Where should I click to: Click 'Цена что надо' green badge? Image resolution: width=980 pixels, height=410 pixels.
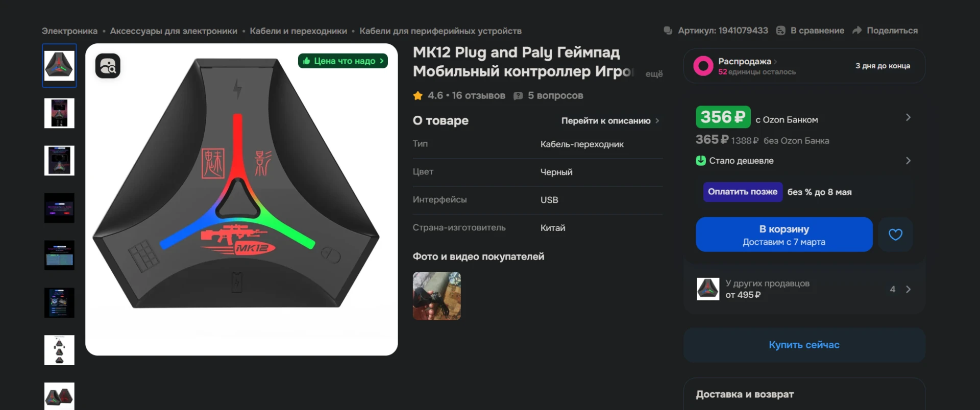pos(343,61)
